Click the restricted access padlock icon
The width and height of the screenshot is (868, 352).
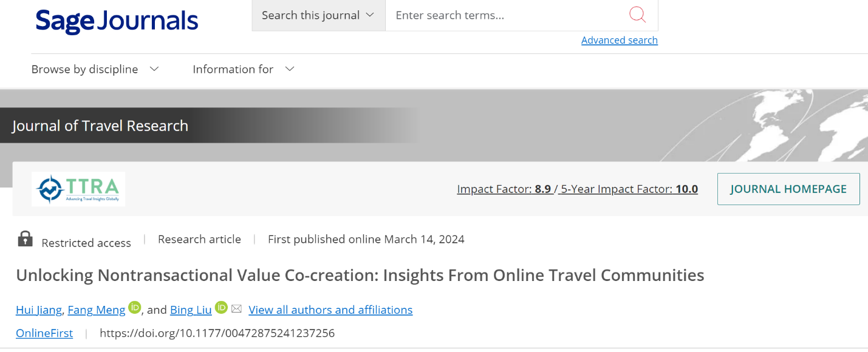tap(25, 239)
